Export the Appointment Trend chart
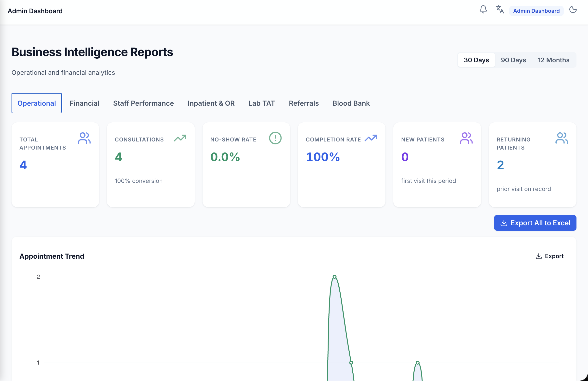Image resolution: width=588 pixels, height=381 pixels. [550, 256]
